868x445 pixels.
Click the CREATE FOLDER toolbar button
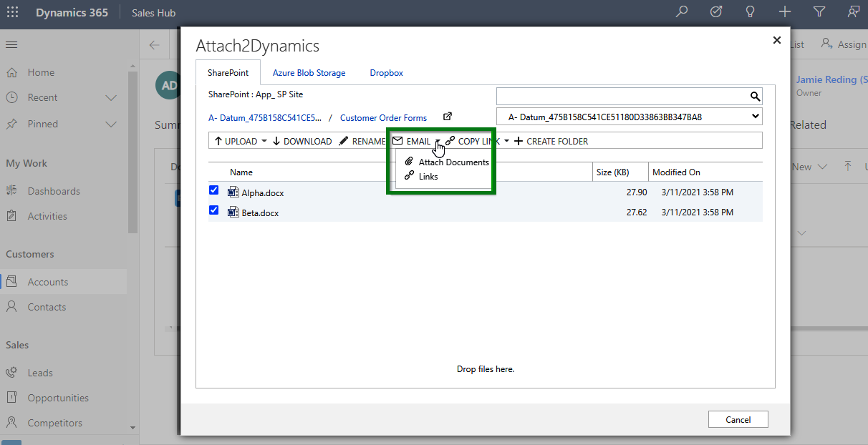[x=551, y=141]
